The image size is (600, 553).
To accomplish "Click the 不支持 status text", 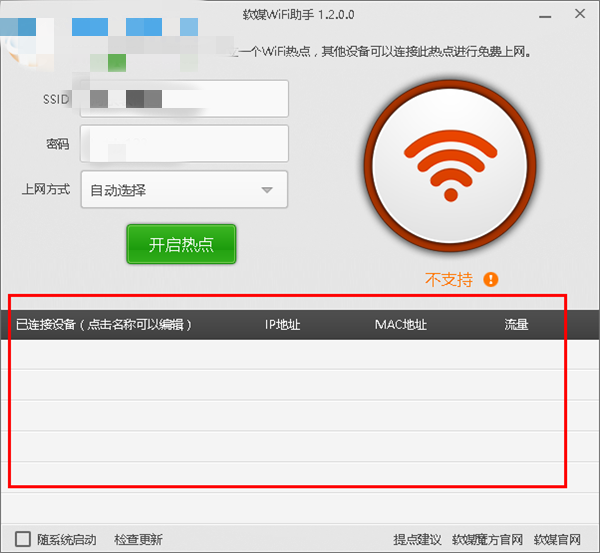I will (x=449, y=280).
